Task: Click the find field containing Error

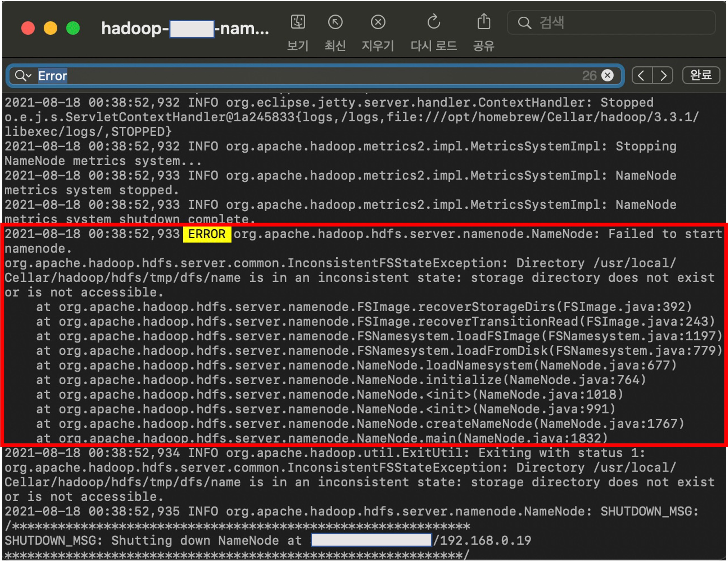Action: tap(315, 76)
